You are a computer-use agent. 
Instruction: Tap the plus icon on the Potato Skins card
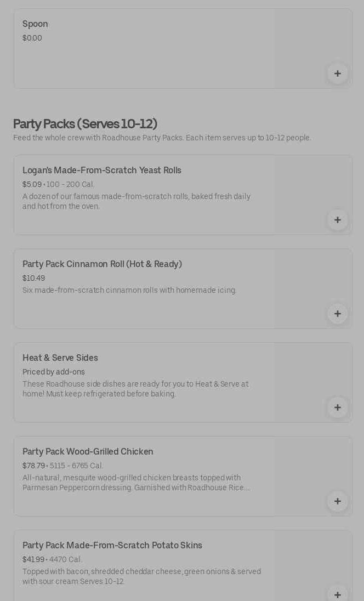click(x=337, y=594)
